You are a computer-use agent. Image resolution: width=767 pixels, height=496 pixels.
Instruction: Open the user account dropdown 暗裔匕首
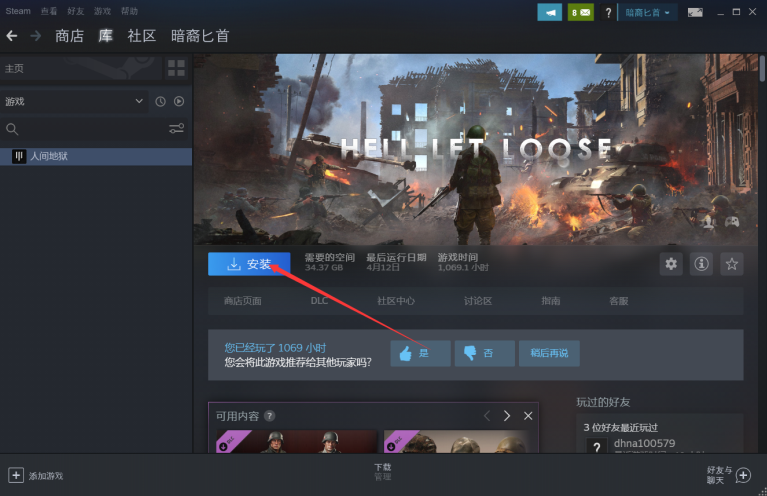(x=647, y=13)
